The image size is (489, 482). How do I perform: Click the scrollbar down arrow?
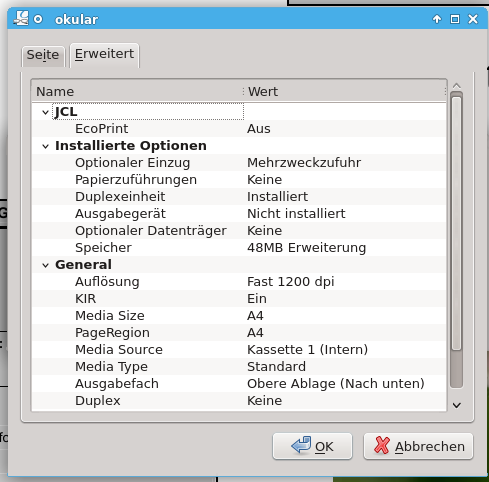[x=457, y=405]
